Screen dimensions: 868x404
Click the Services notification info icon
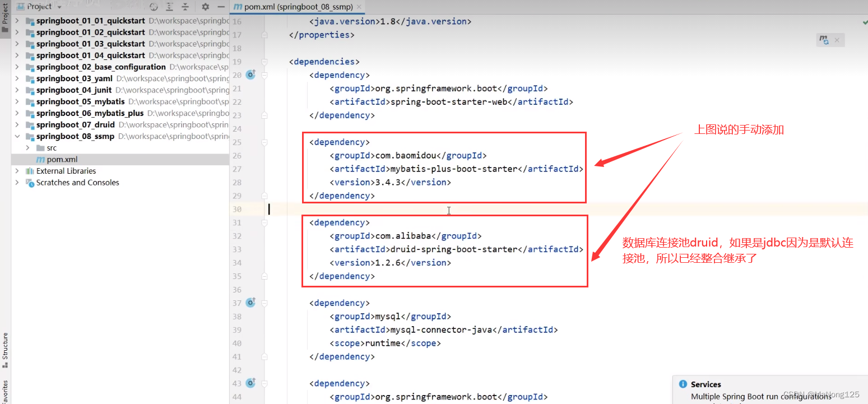[x=683, y=384]
